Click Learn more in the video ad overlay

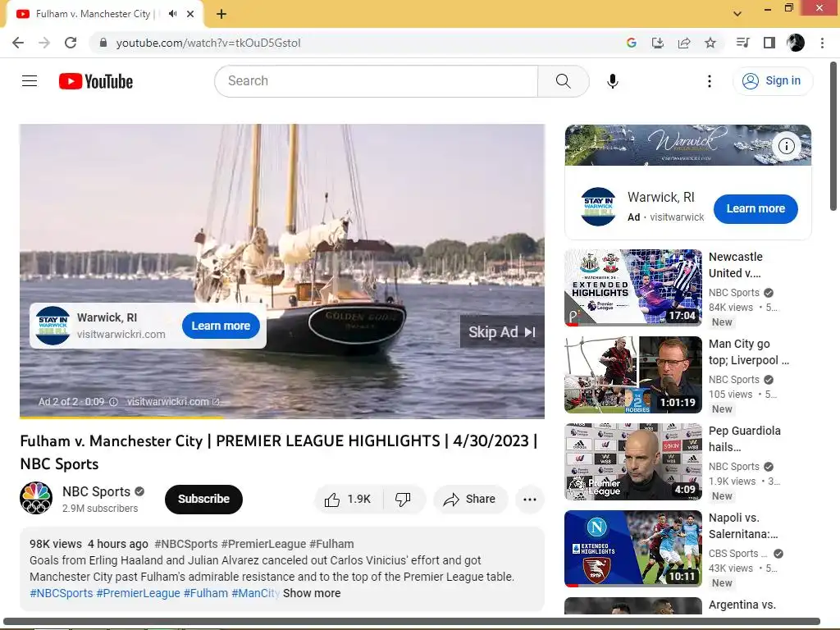[x=221, y=326]
